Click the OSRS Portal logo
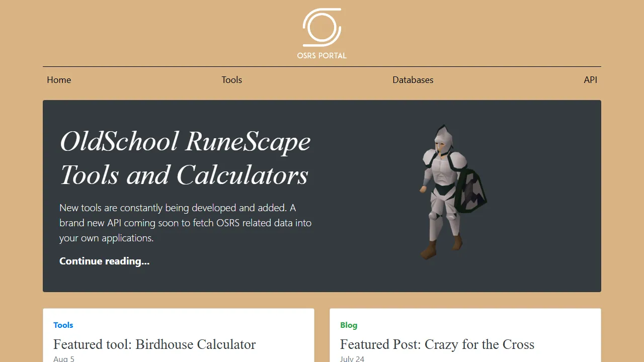This screenshot has height=362, width=644. coord(321,33)
